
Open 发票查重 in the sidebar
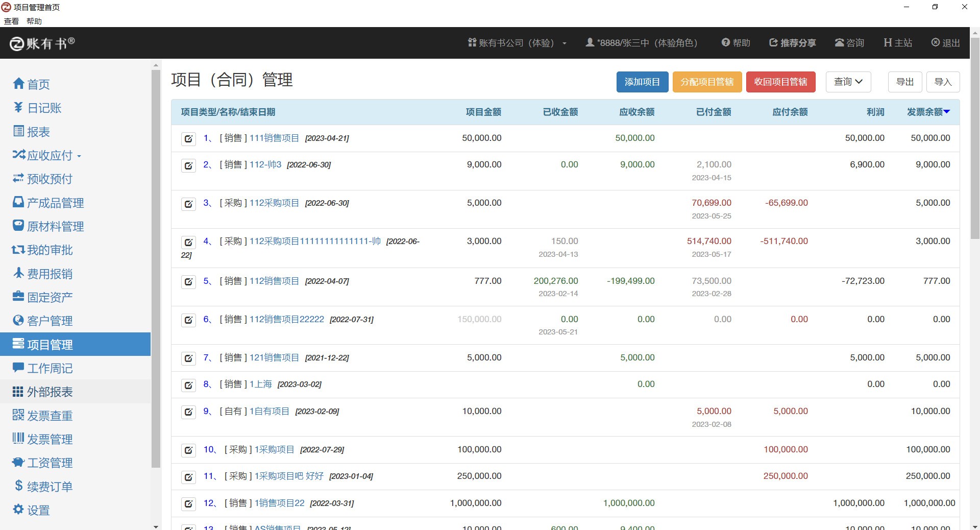43,416
